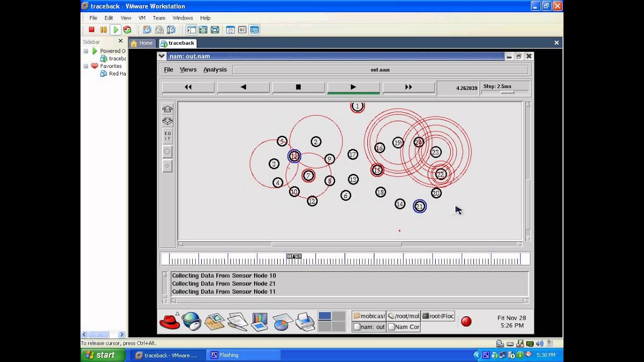The image size is (644, 362).
Task: Open the Windows menu
Action: [x=183, y=18]
